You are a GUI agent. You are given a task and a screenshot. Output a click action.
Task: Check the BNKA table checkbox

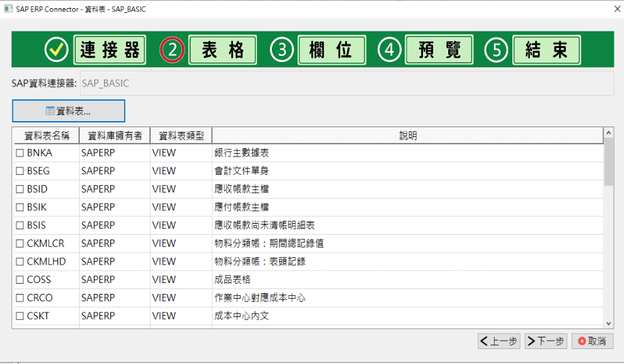[x=20, y=153]
